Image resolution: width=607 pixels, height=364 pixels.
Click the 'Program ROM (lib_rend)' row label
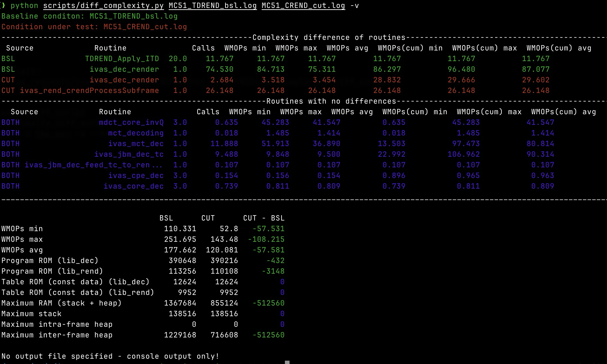click(x=52, y=271)
